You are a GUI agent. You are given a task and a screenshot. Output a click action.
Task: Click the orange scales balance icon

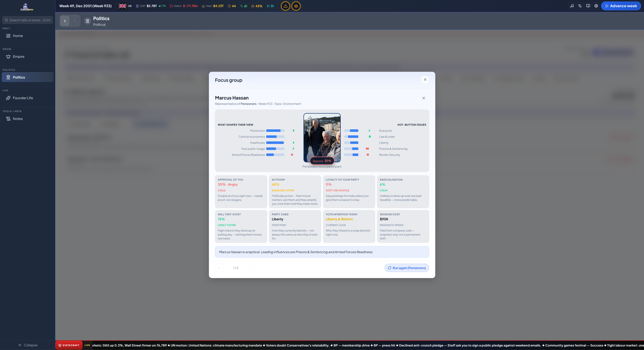point(296,6)
